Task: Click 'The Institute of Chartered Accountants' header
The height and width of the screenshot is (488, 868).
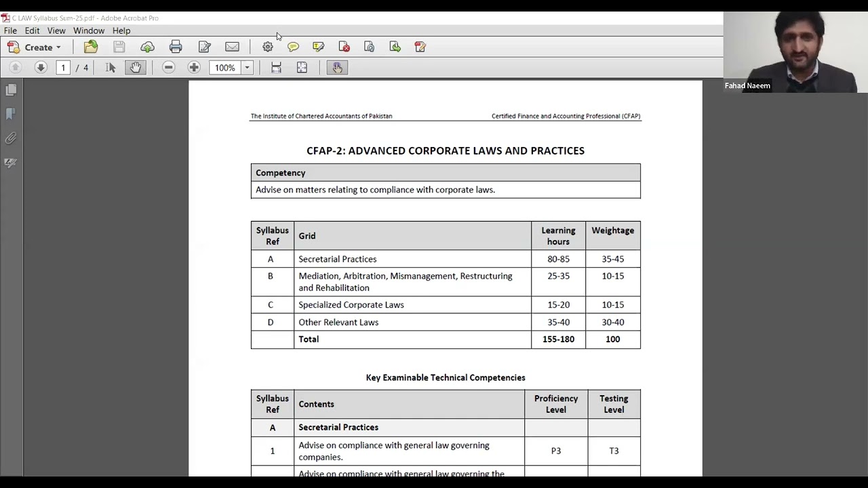Action: 321,116
